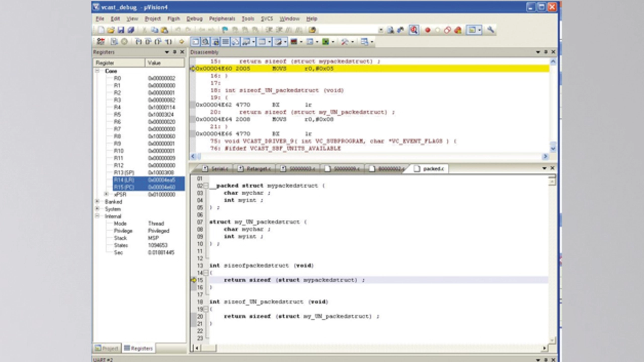
Task: Toggle Start/Stop Debug Session icon
Action: point(414,30)
